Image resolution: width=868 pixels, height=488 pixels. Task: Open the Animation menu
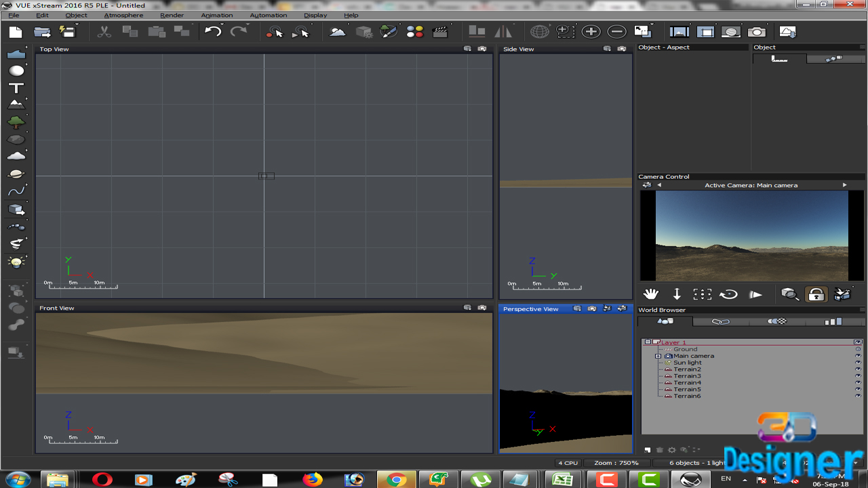(217, 15)
